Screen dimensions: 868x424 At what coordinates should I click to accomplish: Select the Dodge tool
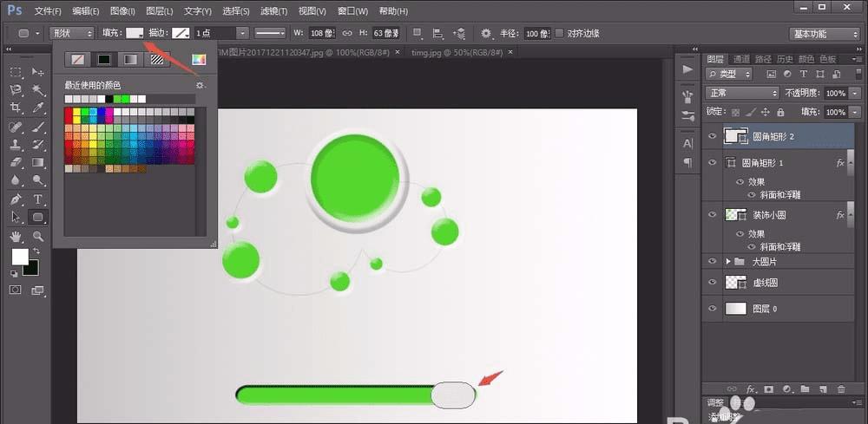click(37, 179)
